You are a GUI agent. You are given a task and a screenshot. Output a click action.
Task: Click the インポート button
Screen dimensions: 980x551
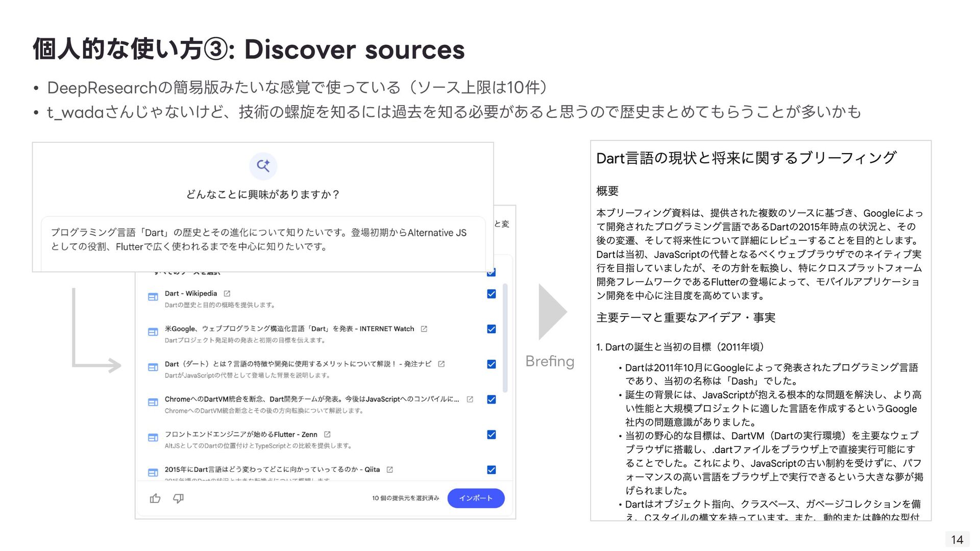pyautogui.click(x=476, y=498)
